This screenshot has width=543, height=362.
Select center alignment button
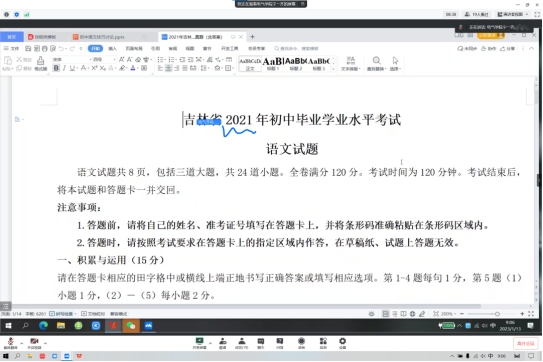point(168,68)
